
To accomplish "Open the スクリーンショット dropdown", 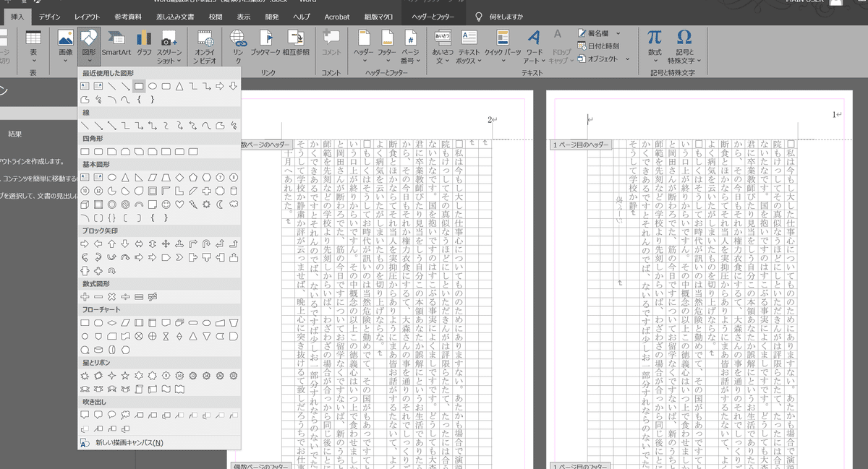I will tap(169, 46).
